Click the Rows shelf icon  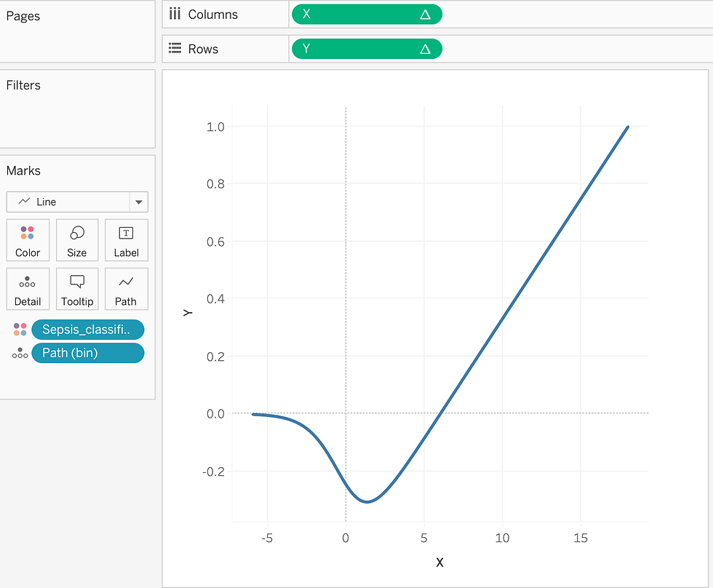pos(175,48)
